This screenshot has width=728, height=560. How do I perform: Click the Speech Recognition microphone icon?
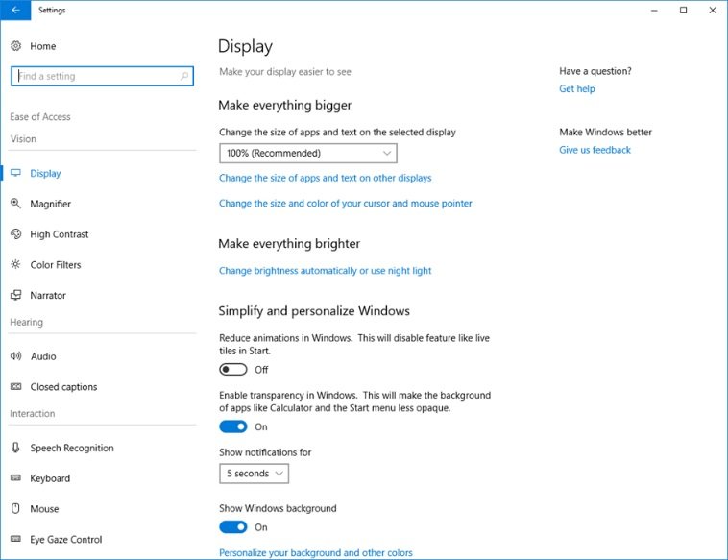(15, 448)
